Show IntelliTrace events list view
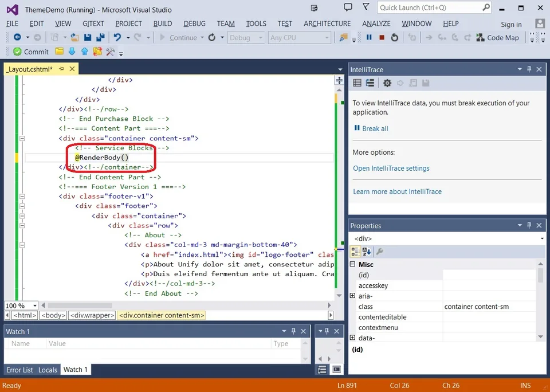550x392 pixels. pyautogui.click(x=357, y=83)
